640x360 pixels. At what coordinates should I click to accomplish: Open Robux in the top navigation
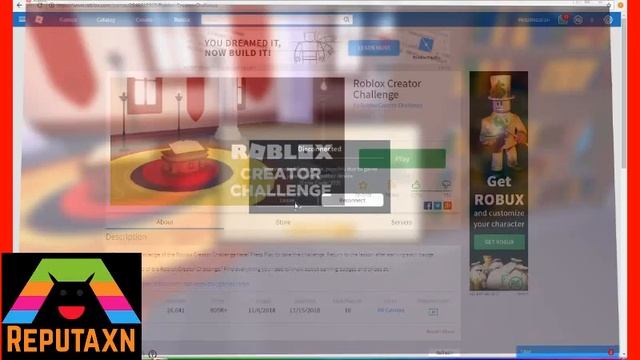coord(182,20)
